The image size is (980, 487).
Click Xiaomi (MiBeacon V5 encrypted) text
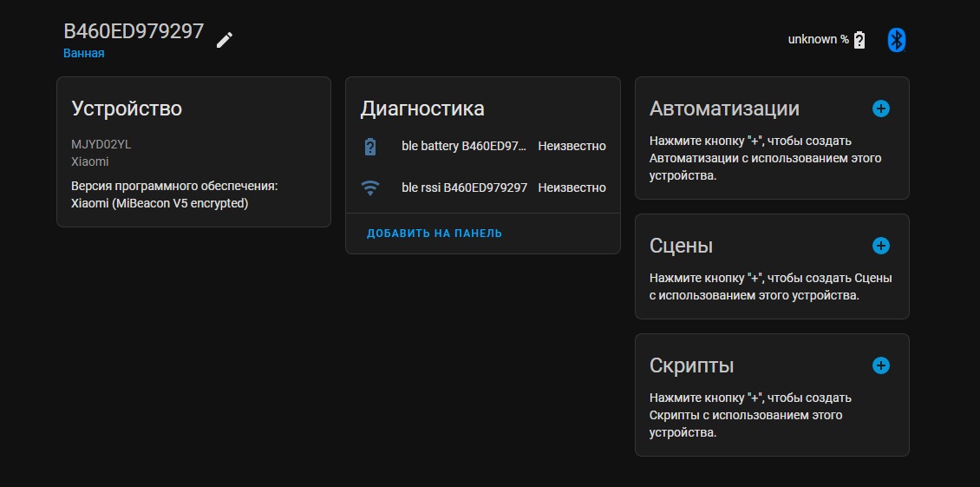[160, 203]
